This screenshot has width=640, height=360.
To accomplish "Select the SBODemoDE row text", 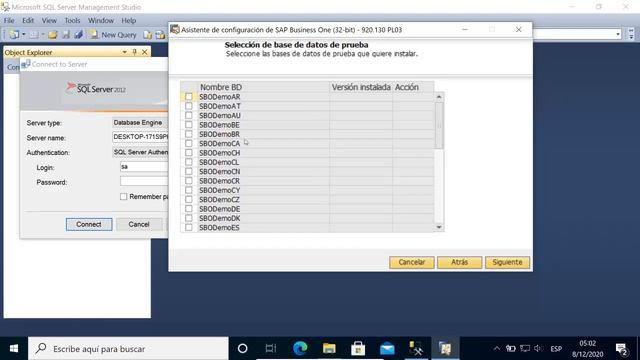I will pos(220,209).
